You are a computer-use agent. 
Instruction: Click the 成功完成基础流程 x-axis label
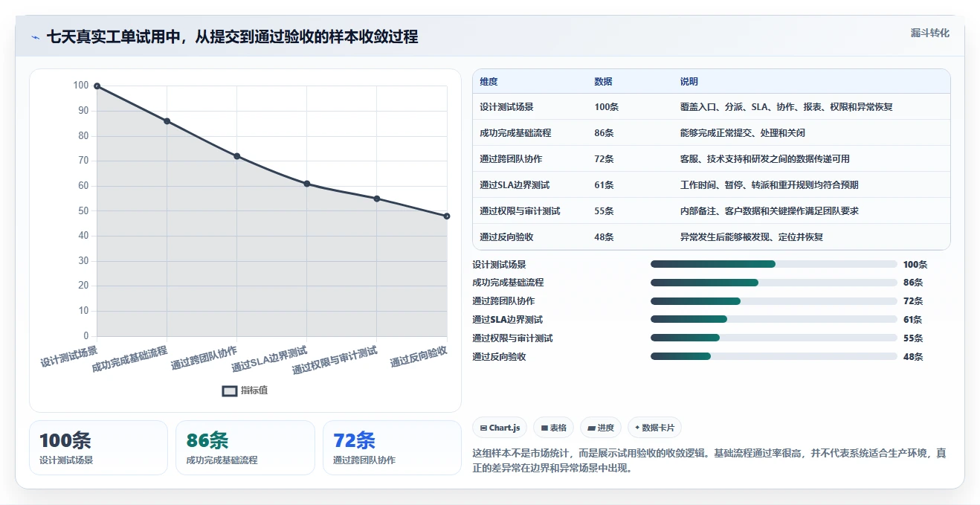pyautogui.click(x=130, y=358)
